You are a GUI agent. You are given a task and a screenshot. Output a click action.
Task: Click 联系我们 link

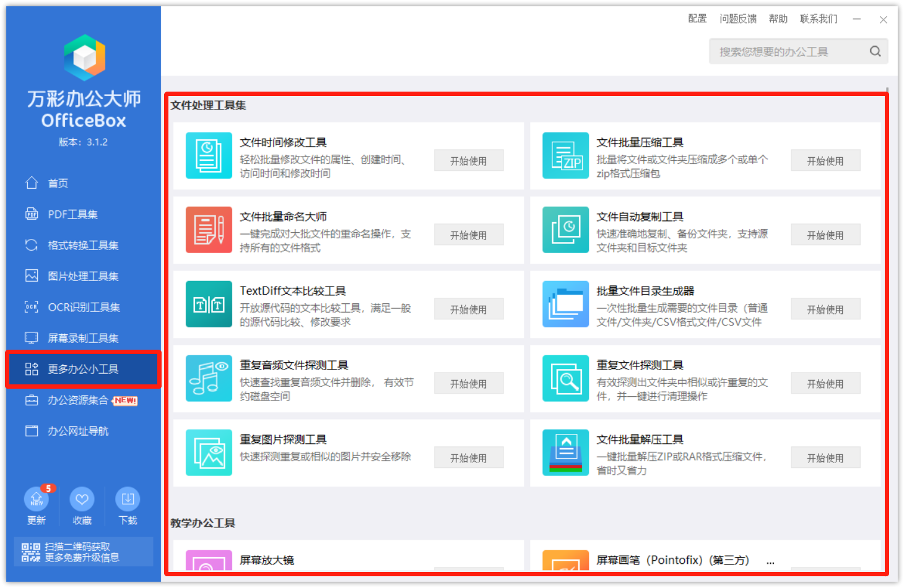819,19
